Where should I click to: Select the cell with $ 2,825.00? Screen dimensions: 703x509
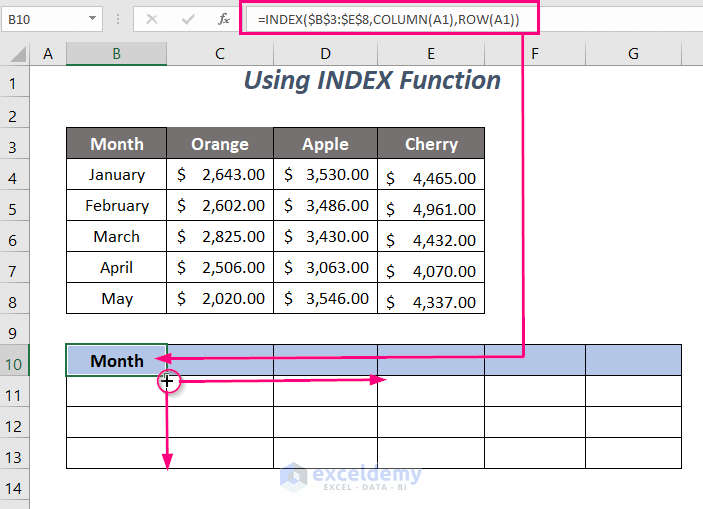[x=220, y=236]
